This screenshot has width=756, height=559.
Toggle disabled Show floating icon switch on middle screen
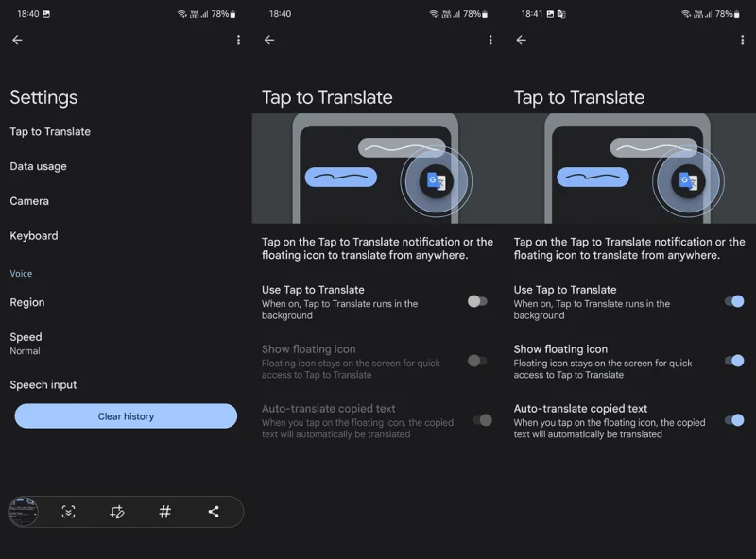(477, 361)
